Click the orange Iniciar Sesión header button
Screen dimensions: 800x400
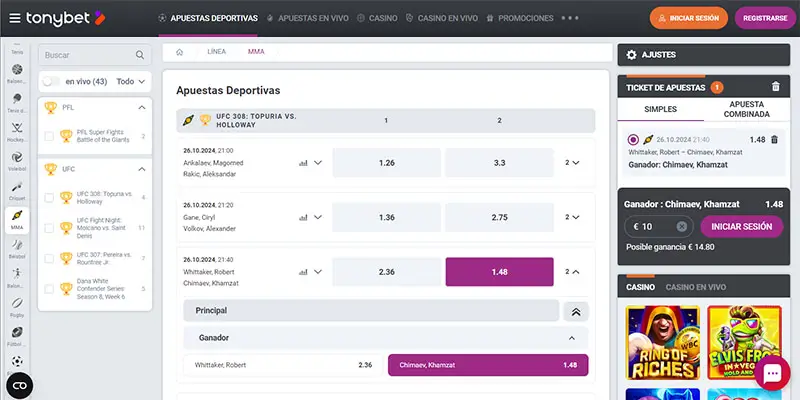coord(689,18)
